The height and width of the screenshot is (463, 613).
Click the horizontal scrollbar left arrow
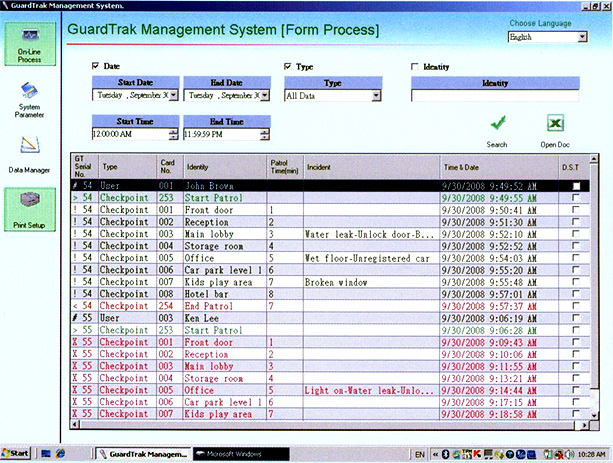(75, 425)
